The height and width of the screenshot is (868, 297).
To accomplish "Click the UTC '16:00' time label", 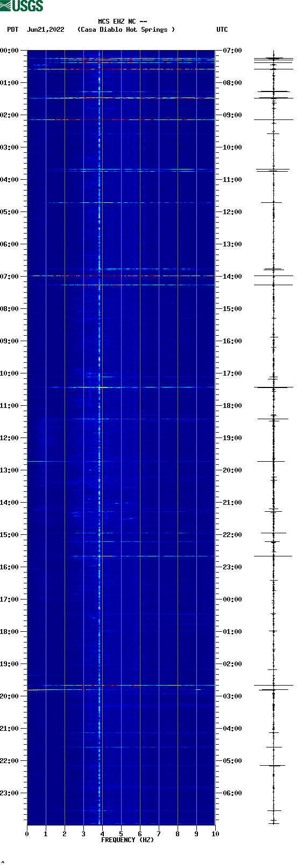I will 232,341.
